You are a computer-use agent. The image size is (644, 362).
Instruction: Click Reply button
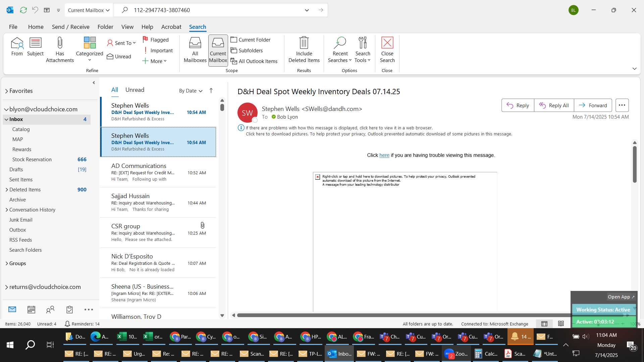(x=518, y=105)
